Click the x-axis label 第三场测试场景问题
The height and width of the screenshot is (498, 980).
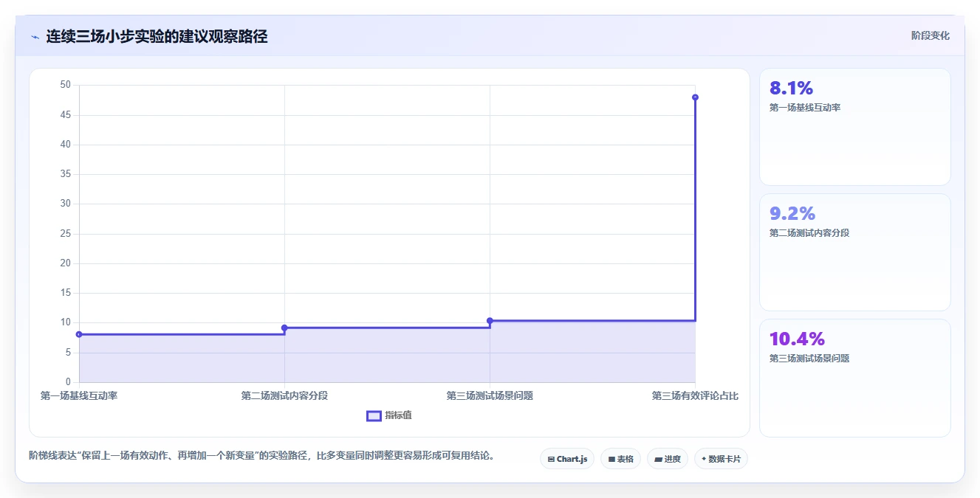490,396
